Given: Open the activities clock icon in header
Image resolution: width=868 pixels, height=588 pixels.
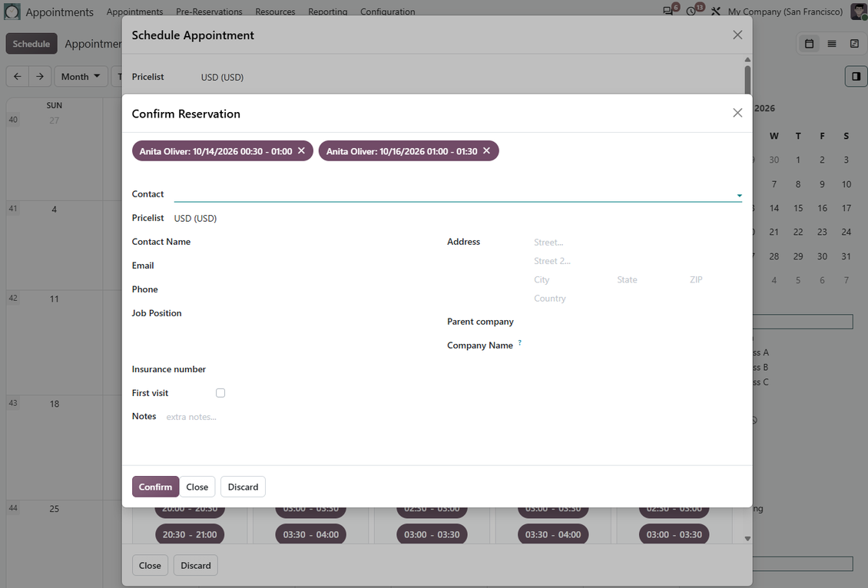Looking at the screenshot, I should [691, 11].
